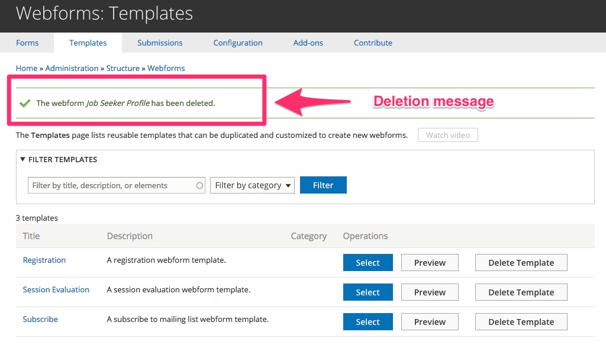This screenshot has height=364, width=606.
Task: Click the '3 templates' count text
Action: [37, 218]
